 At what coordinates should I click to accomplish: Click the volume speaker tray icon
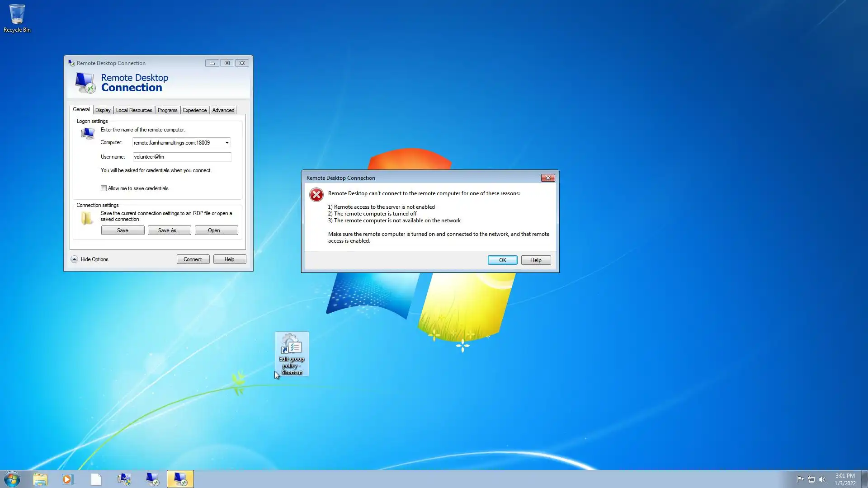point(822,479)
